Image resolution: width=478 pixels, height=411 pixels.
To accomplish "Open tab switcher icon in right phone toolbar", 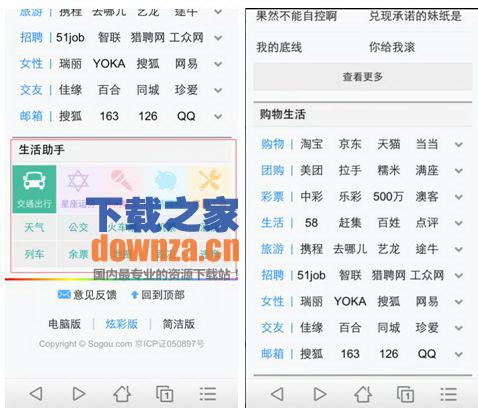I will pos(406,394).
